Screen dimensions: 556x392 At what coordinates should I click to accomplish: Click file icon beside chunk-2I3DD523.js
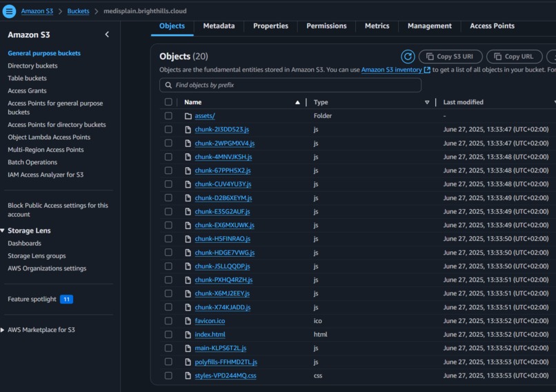188,130
